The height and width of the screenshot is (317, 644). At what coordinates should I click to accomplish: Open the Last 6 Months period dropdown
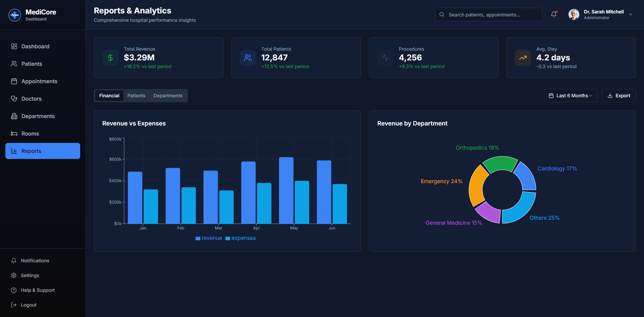point(571,96)
